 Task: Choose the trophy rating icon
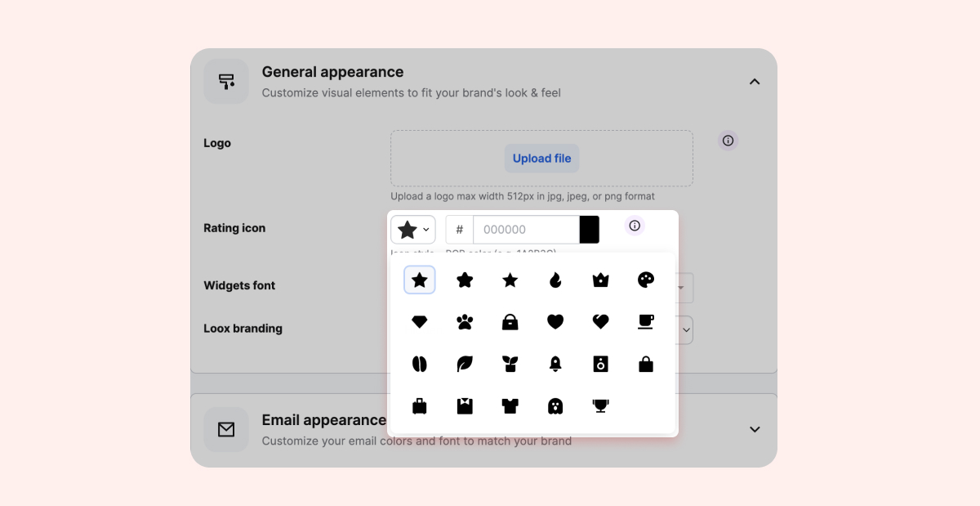[x=601, y=405]
